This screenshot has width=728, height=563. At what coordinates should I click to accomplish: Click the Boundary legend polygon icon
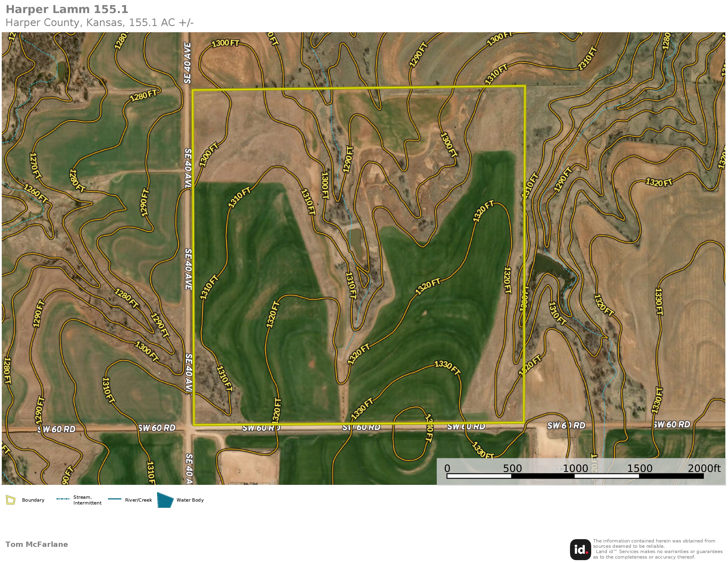[x=11, y=500]
